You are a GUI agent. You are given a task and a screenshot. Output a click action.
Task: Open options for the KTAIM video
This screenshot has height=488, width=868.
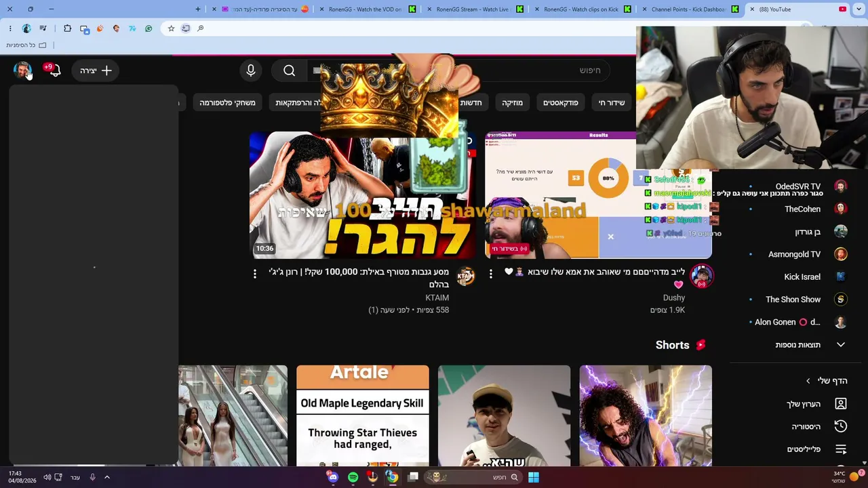255,273
